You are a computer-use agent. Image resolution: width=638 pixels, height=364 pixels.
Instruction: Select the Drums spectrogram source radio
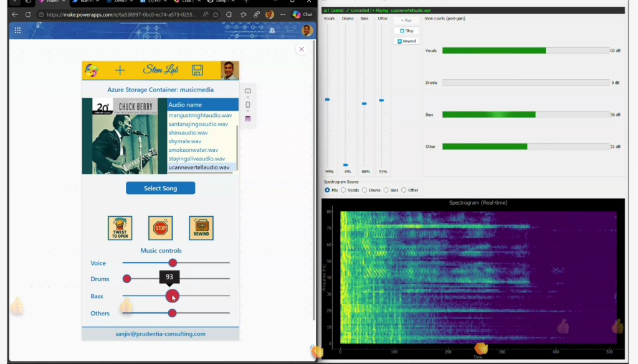coord(366,190)
